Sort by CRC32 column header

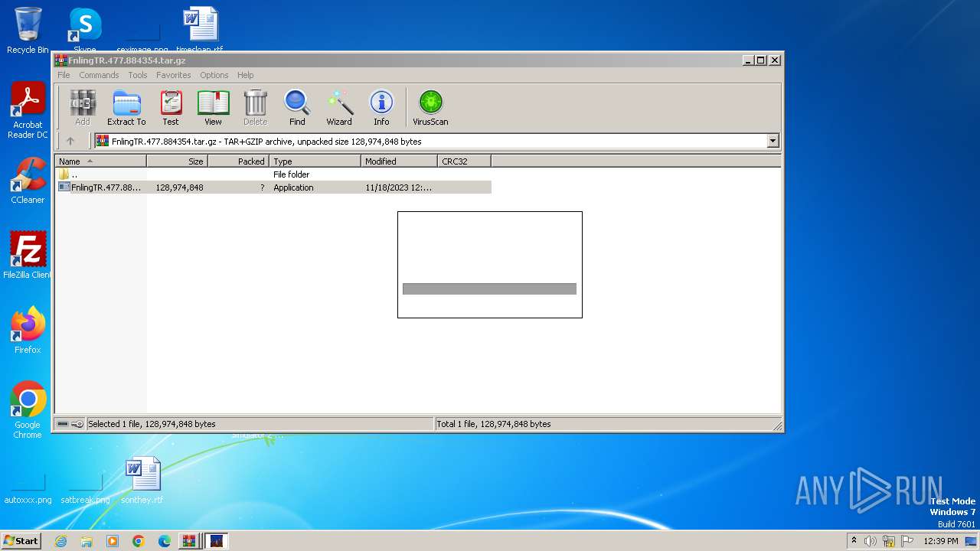464,161
